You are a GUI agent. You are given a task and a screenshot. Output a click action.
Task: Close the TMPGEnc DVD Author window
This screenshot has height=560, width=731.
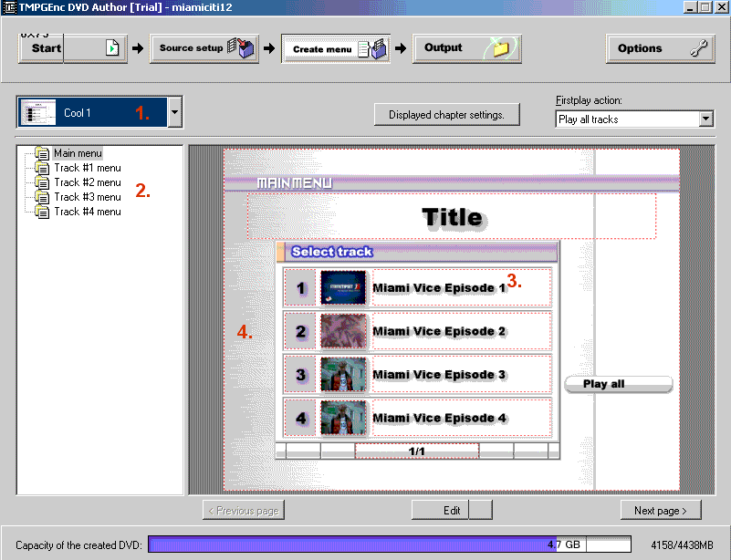[722, 7]
